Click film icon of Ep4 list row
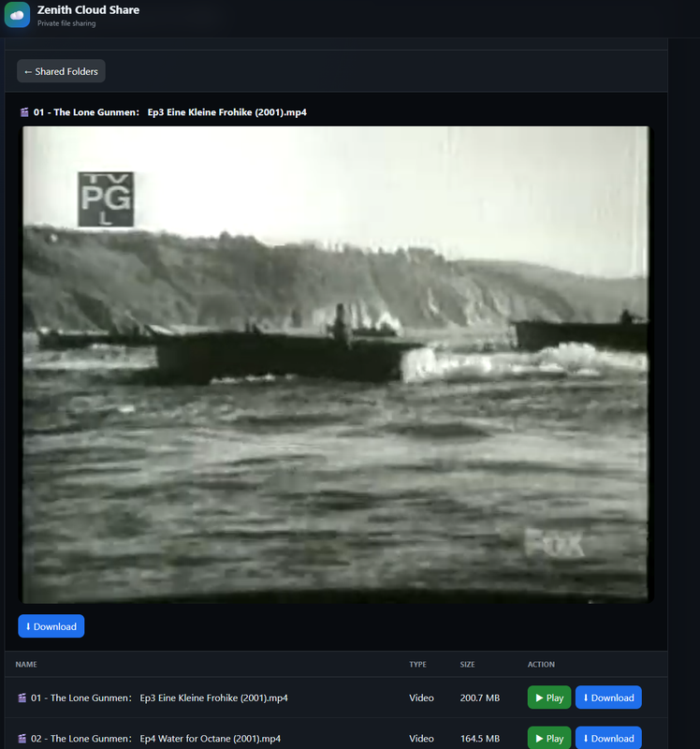This screenshot has width=700, height=749. 22,739
